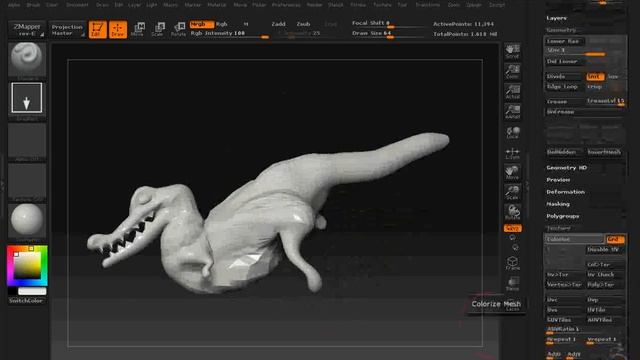Click the Actual size icon
This screenshot has width=640, height=360.
pos(512,91)
